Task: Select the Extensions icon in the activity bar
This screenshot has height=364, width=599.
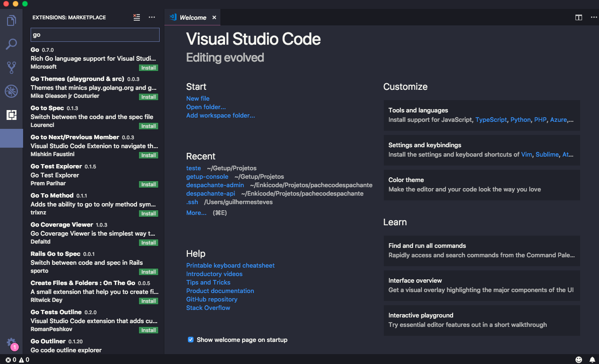Action: point(11,114)
